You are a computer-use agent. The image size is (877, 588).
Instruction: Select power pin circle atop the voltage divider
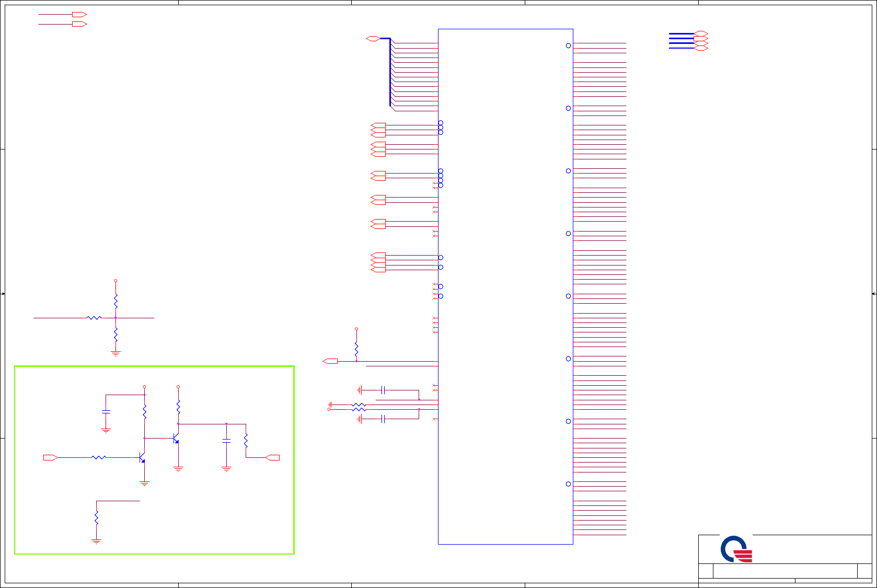tap(116, 281)
